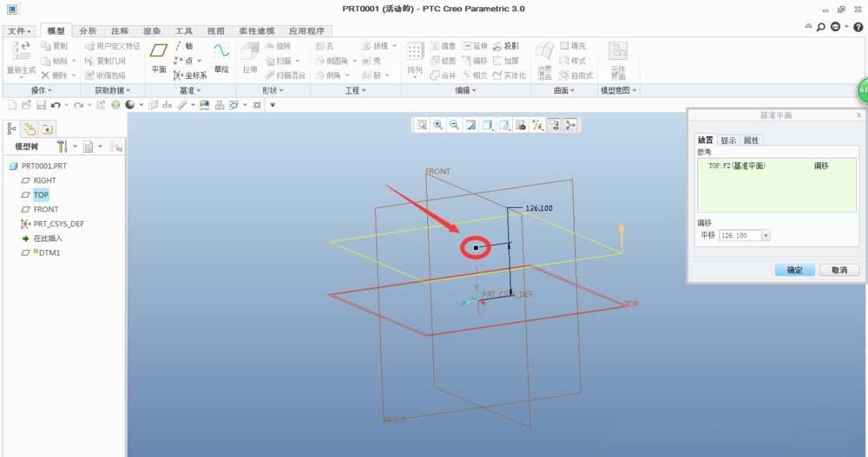868x457 pixels.
Task: Toggle spin center icon in graphics toolbar
Action: click(x=571, y=125)
